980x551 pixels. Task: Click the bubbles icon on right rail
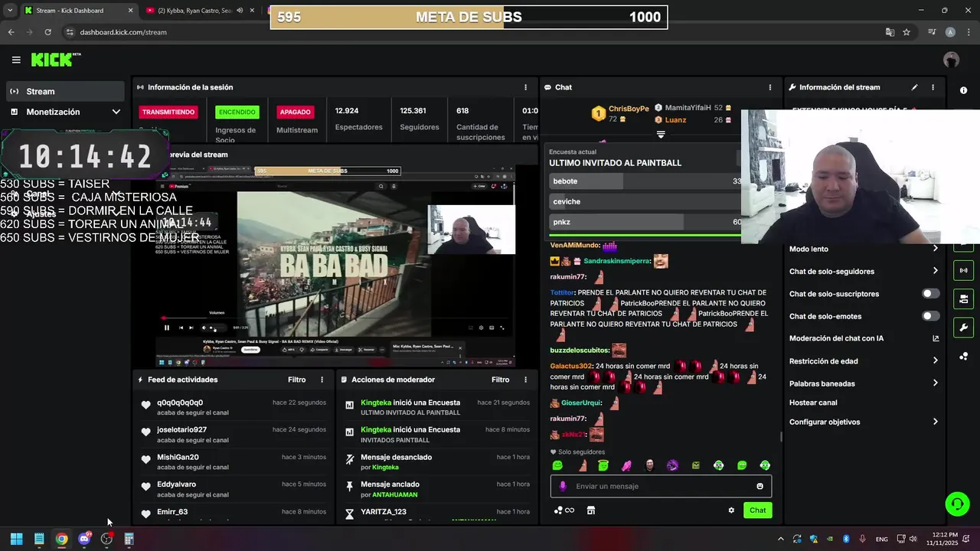(963, 357)
